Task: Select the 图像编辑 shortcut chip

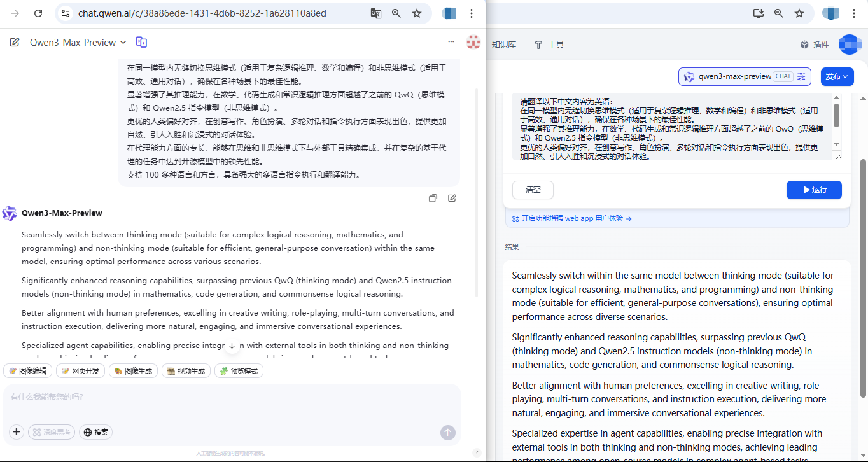Action: pyautogui.click(x=28, y=371)
